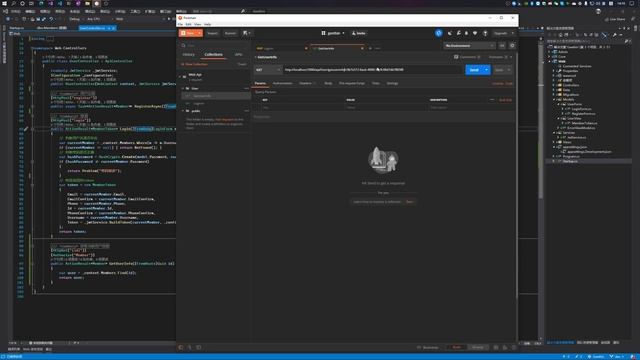Open the No Environment dropdown
The width and height of the screenshot is (640, 360).
[469, 46]
